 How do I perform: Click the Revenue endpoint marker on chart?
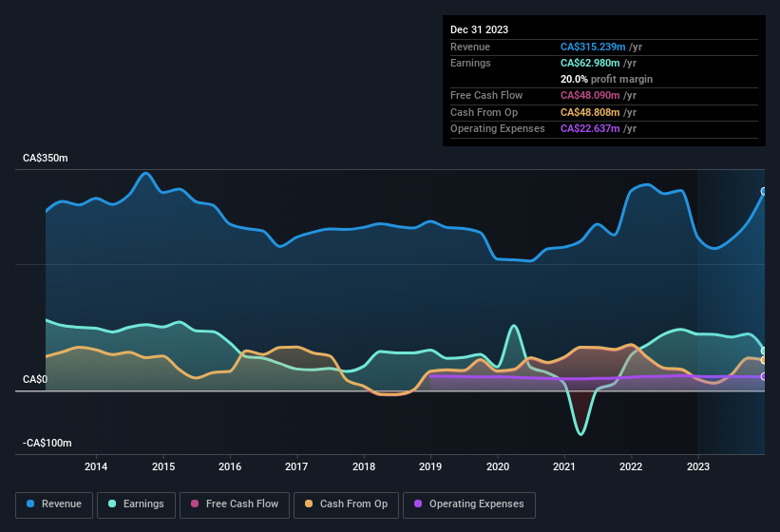(764, 191)
